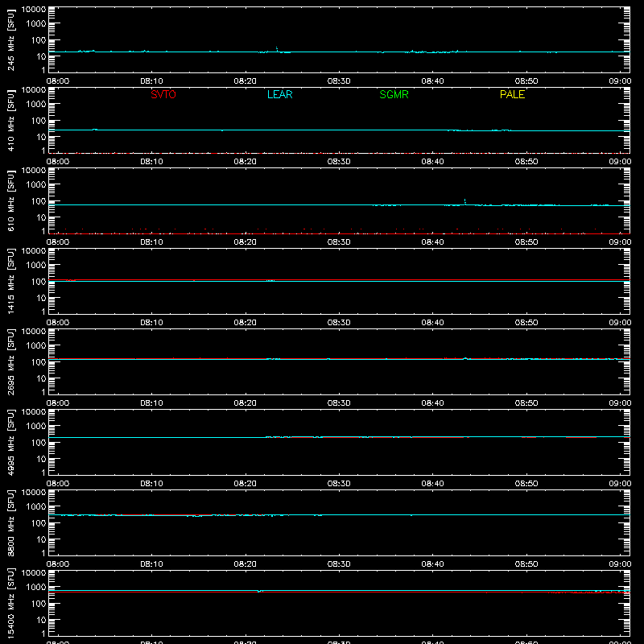
Task: Click the 4995 MHz [SFU] axis title
Action: coord(11,442)
